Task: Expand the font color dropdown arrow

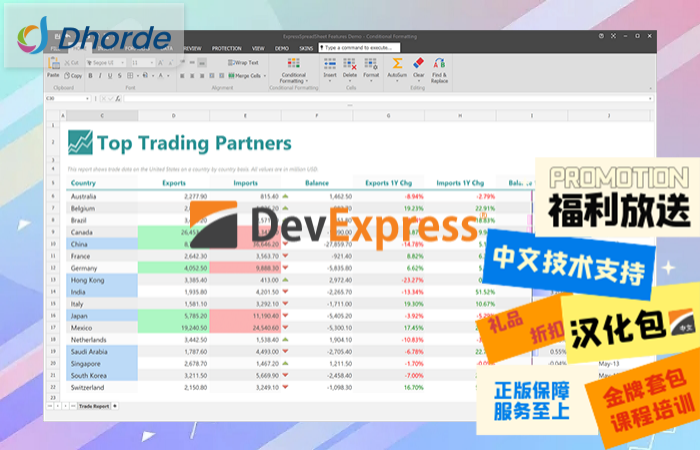Action: click(x=168, y=76)
